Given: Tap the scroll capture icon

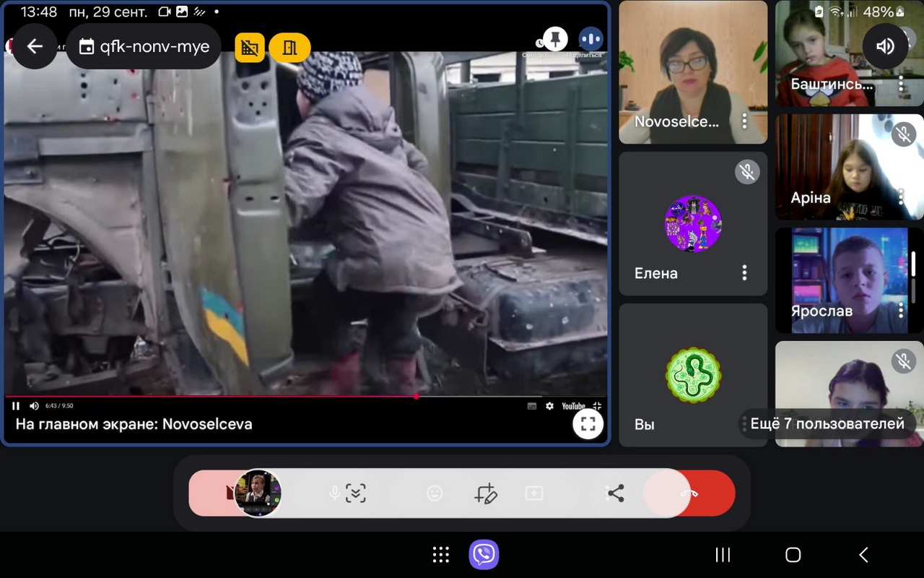Looking at the screenshot, I should coord(356,493).
